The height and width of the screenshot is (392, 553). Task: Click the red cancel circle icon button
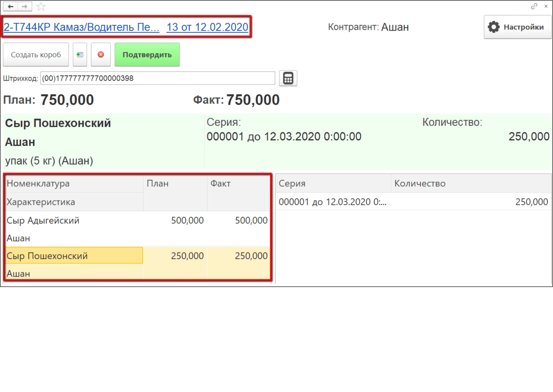101,55
